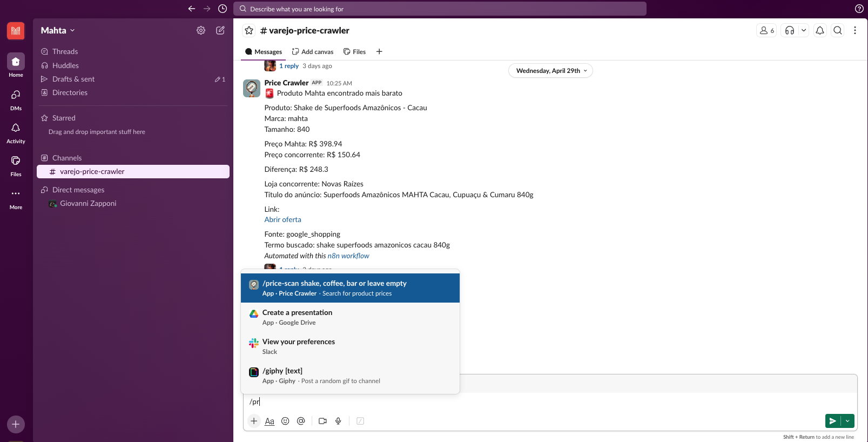Open send options dropdown arrow
The width and height of the screenshot is (868, 442).
click(847, 421)
